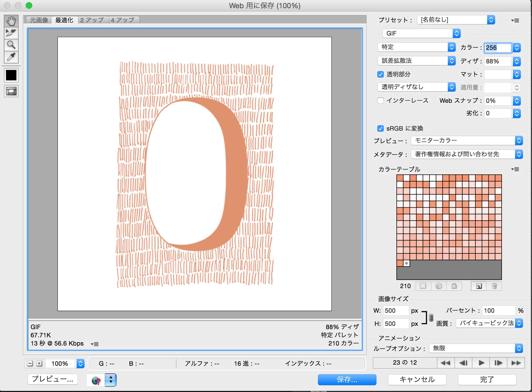
Task: Enable the インターレース checkbox
Action: pyautogui.click(x=380, y=101)
